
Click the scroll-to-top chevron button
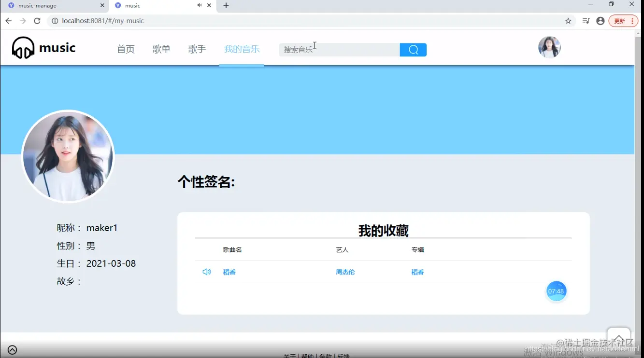619,339
